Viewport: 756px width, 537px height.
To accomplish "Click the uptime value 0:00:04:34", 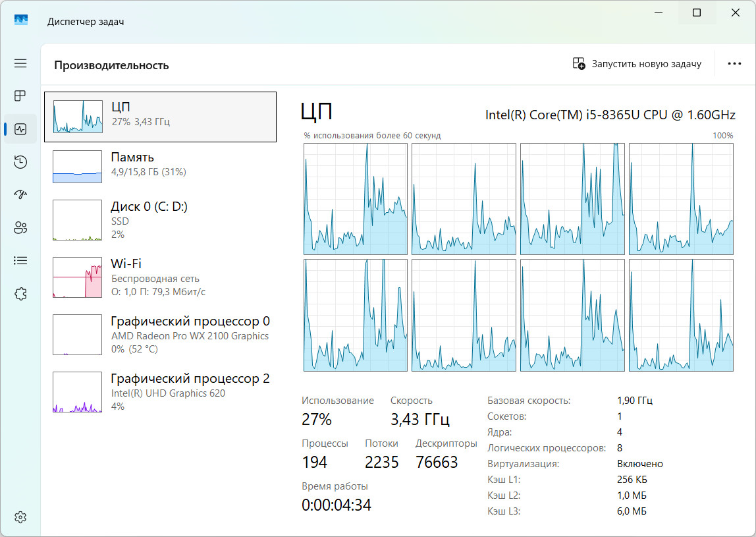I will coord(337,505).
